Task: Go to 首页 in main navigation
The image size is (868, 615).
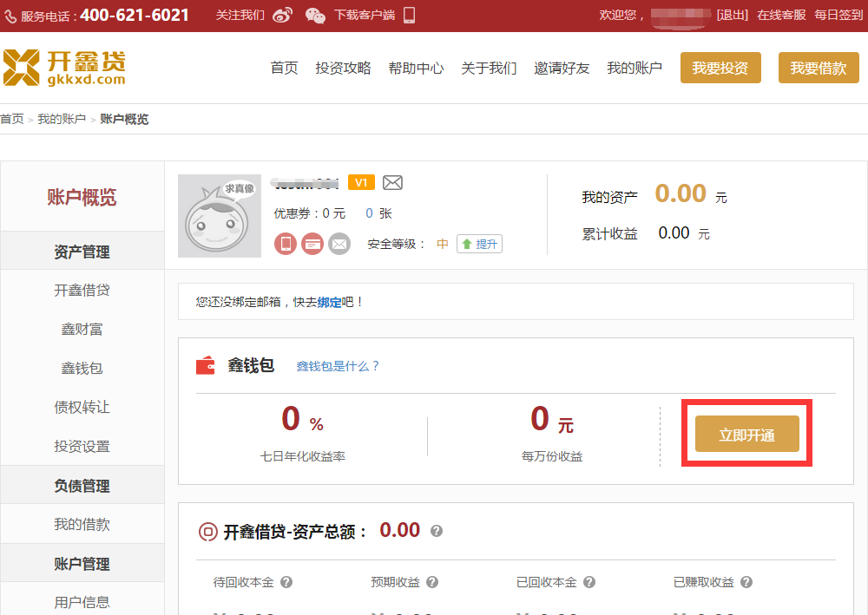Action: (x=284, y=68)
